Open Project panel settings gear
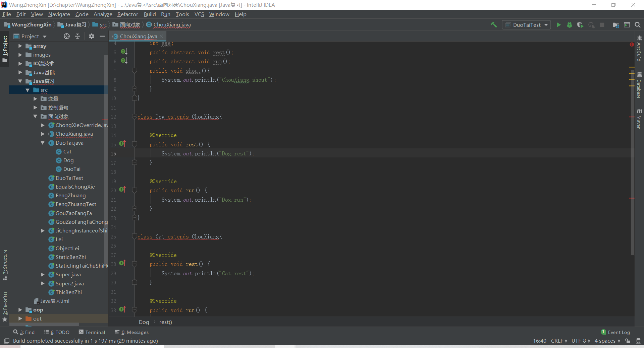 click(92, 36)
